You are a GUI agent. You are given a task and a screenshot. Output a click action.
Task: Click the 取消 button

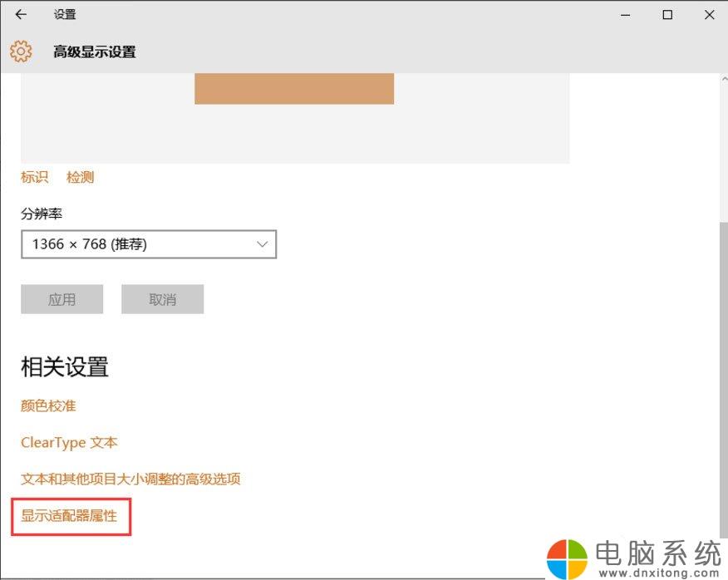(163, 299)
